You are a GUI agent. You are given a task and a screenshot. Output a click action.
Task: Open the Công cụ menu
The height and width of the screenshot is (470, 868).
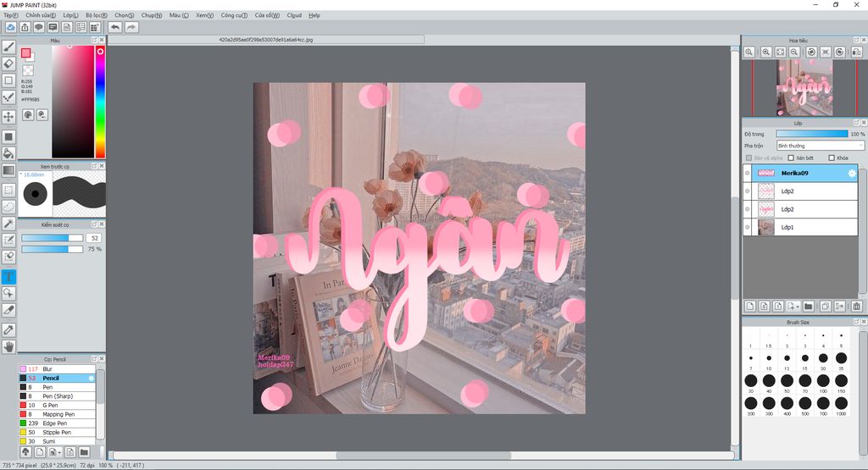tap(234, 15)
